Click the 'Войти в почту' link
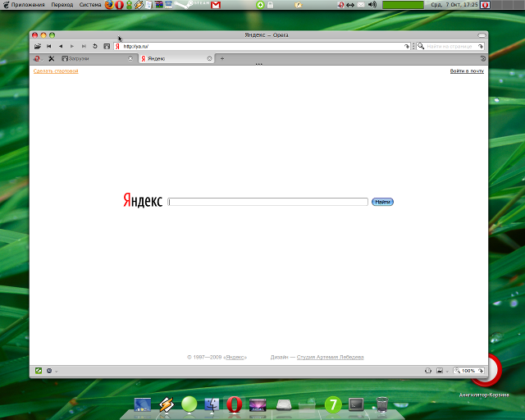Screen dimensions: 525x420 [467, 71]
